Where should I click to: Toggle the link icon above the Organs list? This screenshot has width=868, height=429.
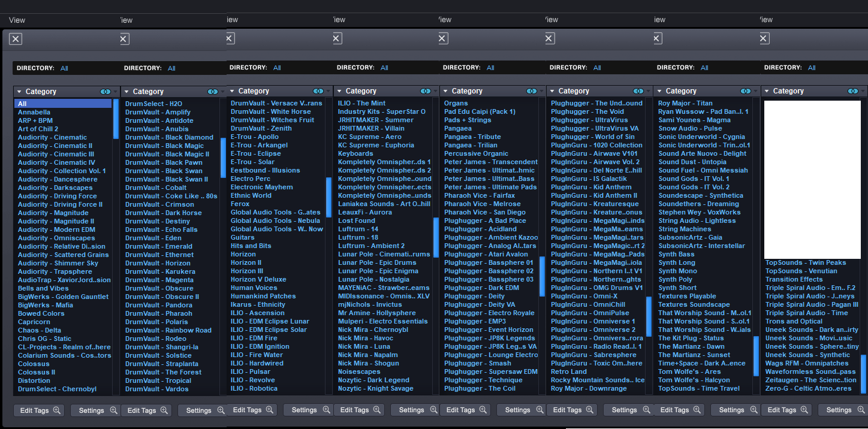point(532,91)
